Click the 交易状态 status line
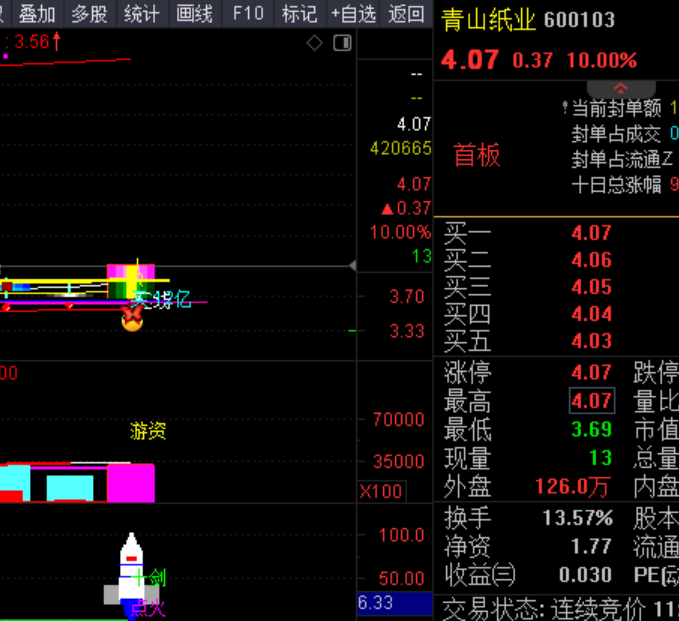Viewport: 679px width, 621px height. (x=560, y=610)
